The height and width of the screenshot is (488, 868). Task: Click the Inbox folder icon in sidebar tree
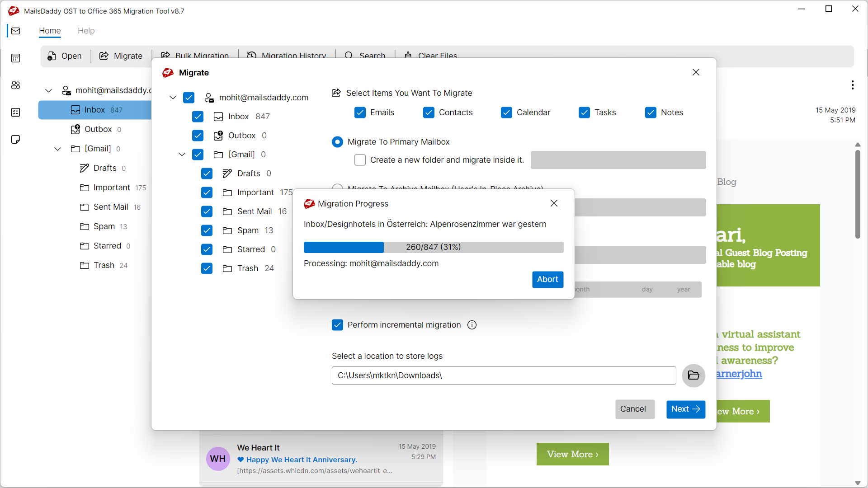[75, 110]
